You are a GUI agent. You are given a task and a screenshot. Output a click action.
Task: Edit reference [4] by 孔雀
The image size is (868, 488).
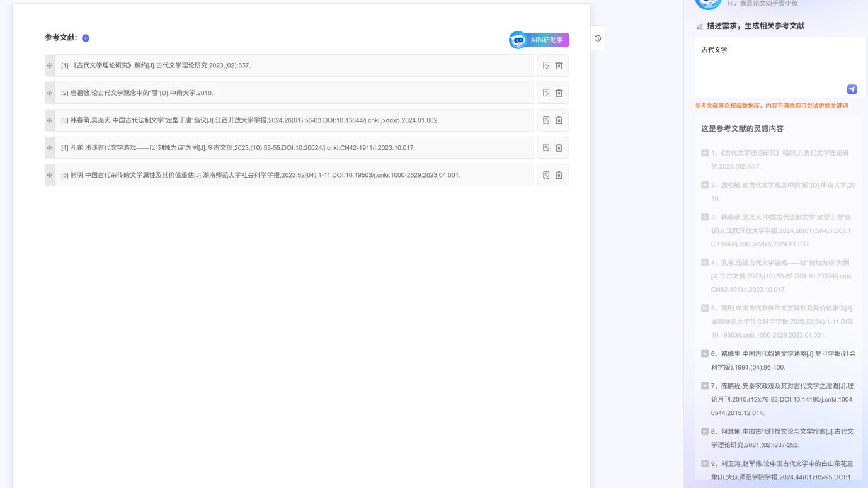pos(546,148)
